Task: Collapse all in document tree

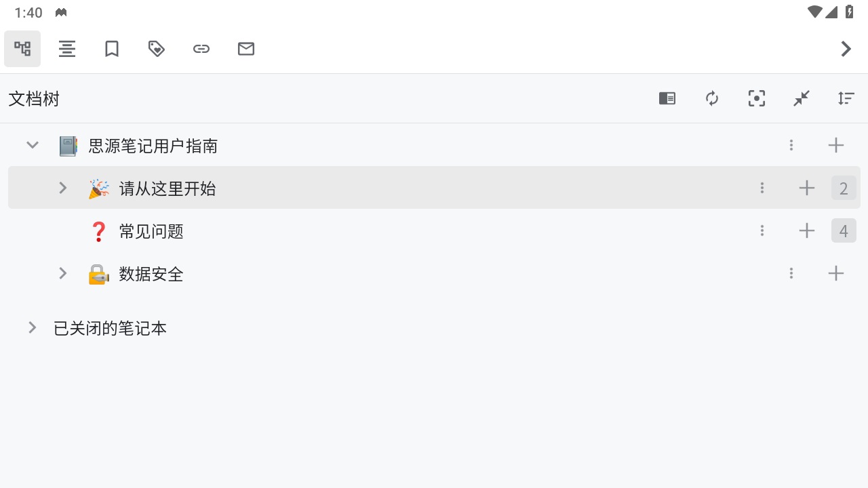Action: 802,99
